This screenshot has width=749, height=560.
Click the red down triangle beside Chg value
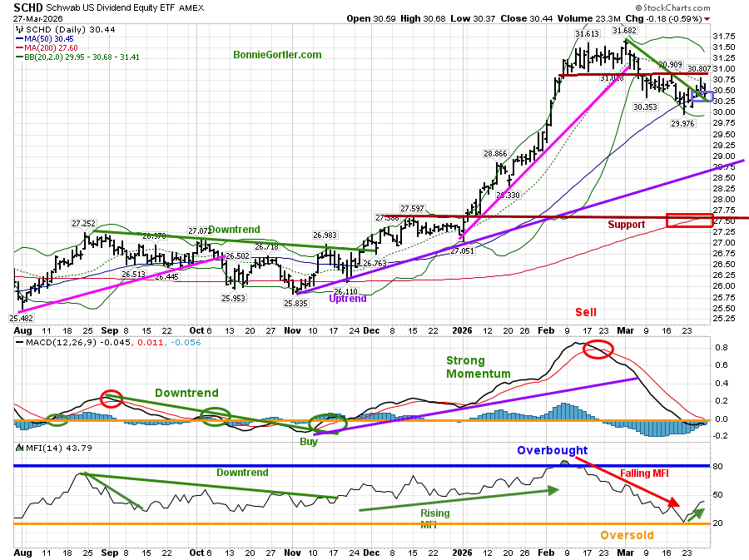tap(707, 18)
